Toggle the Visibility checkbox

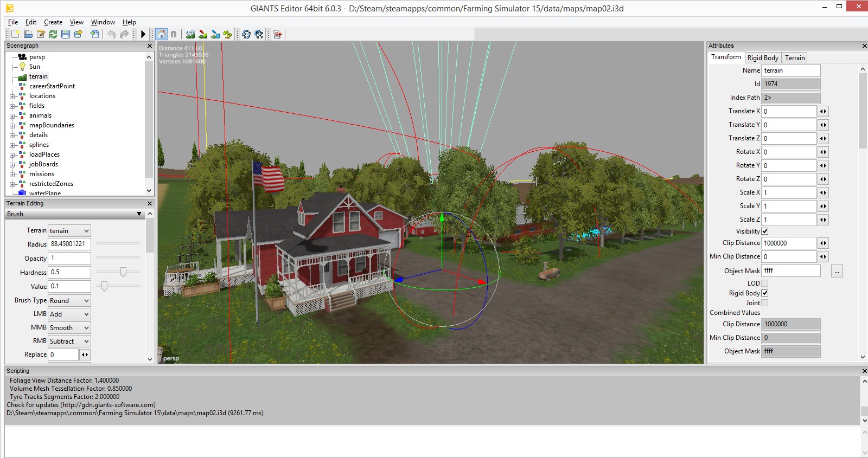click(764, 231)
